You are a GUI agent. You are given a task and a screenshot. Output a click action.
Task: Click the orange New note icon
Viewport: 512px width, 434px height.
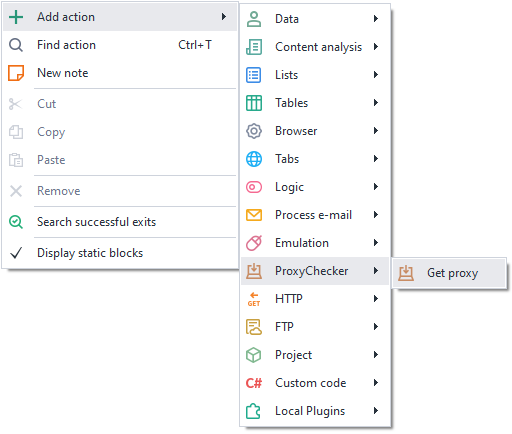(x=16, y=73)
